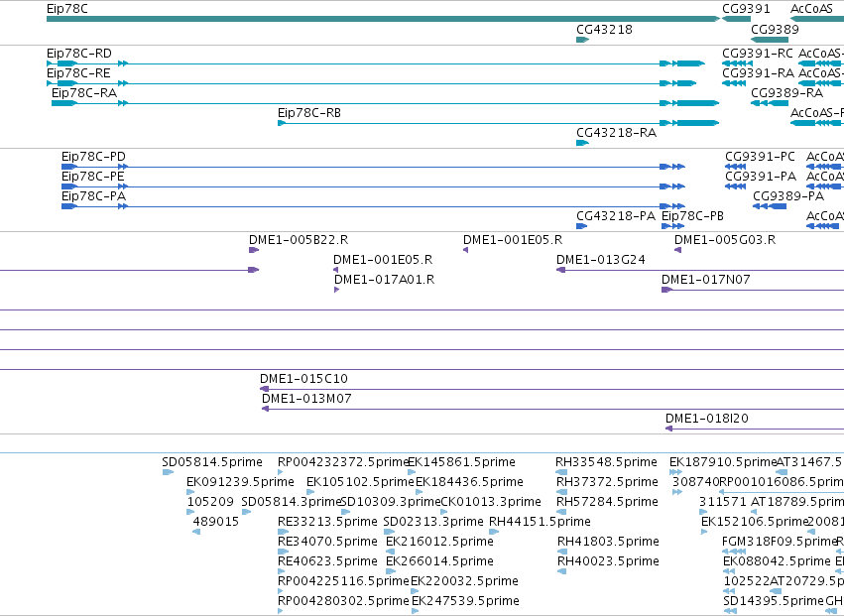Click the SD02313.3prime EST label
Screen dimensions: 844x616
[433, 522]
